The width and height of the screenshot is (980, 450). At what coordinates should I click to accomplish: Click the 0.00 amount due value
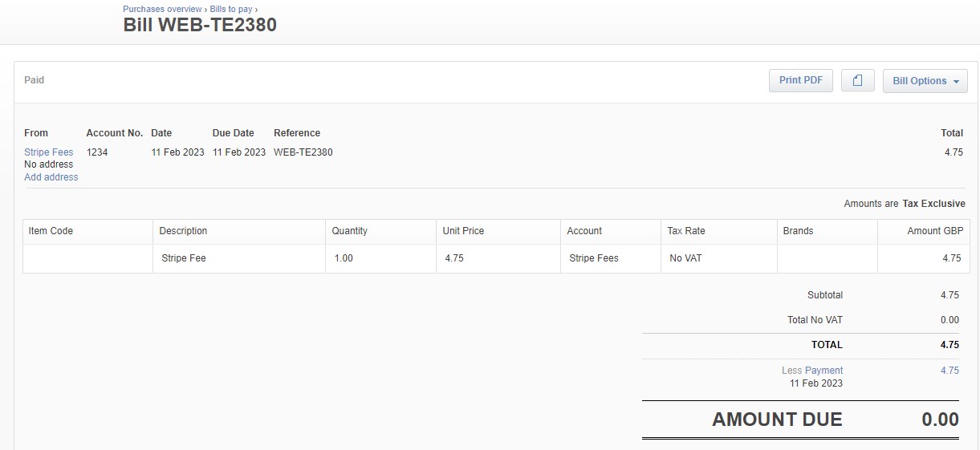click(939, 420)
